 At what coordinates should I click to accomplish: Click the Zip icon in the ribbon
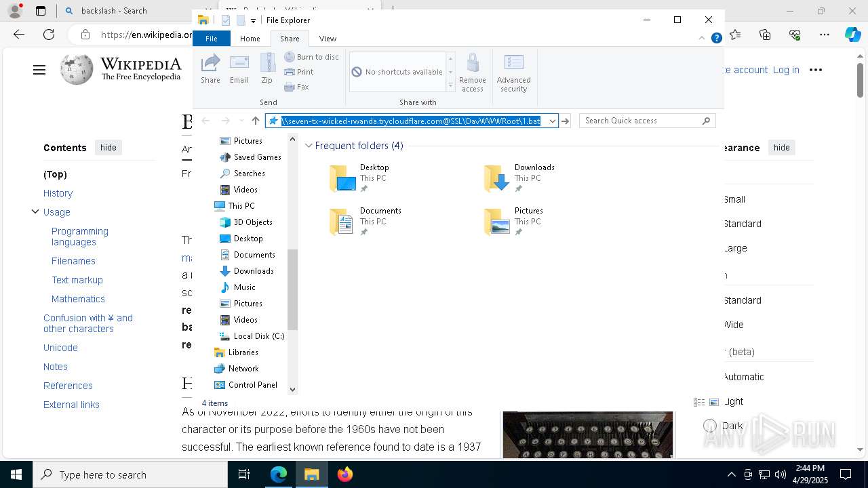[267, 68]
